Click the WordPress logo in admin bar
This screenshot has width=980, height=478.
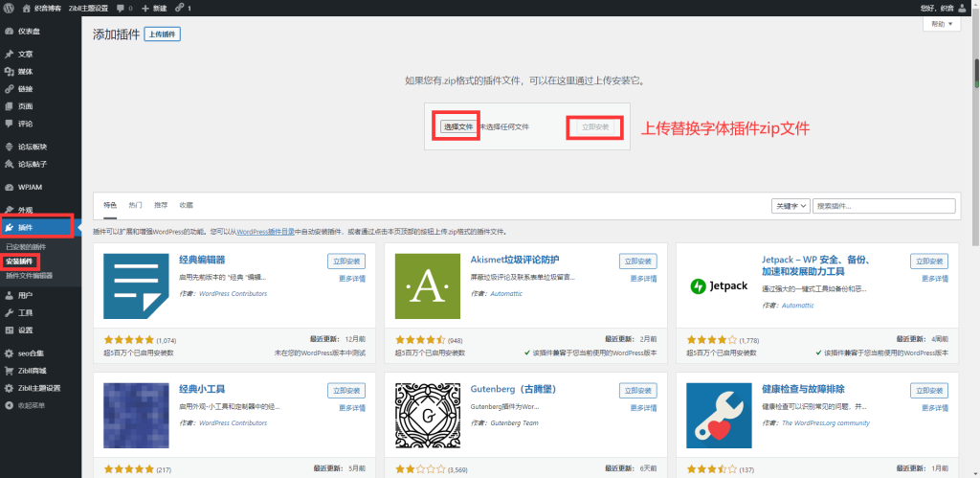[9, 8]
